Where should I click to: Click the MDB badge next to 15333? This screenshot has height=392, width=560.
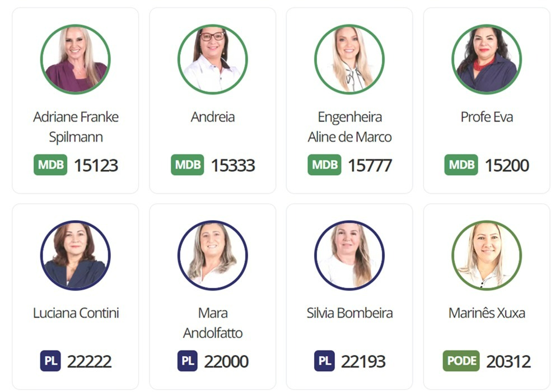[x=188, y=165]
